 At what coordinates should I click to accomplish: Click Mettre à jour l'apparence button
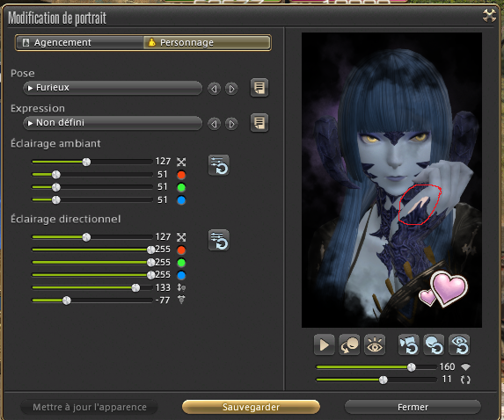coord(90,407)
